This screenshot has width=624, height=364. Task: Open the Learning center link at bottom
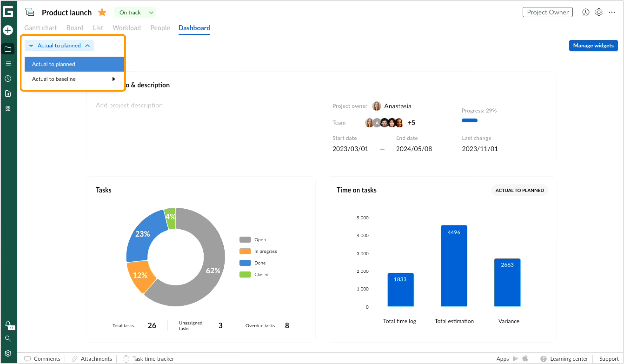tap(569, 359)
